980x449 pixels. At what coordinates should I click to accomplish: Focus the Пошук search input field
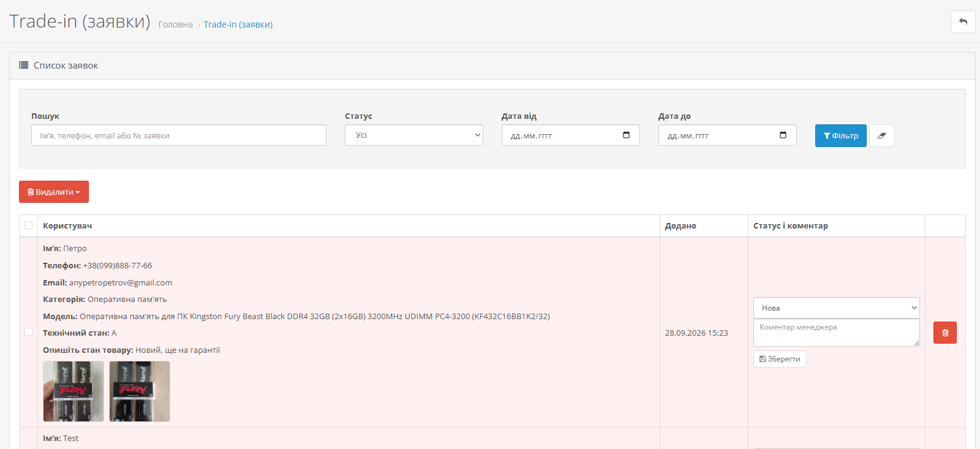point(179,135)
